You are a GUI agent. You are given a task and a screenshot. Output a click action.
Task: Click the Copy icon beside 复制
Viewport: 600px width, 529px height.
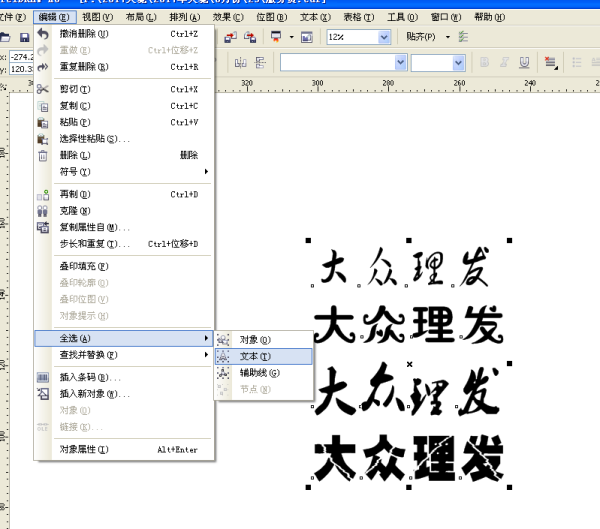[43, 106]
